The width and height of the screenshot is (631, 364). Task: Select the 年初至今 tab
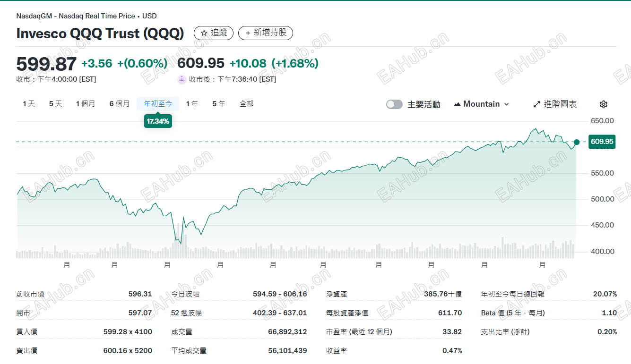pos(157,103)
